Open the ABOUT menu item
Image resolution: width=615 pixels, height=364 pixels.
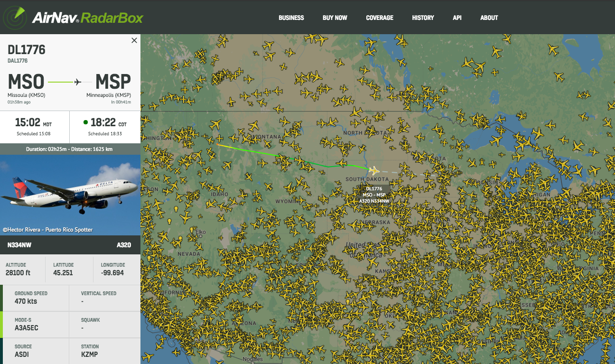click(x=489, y=18)
